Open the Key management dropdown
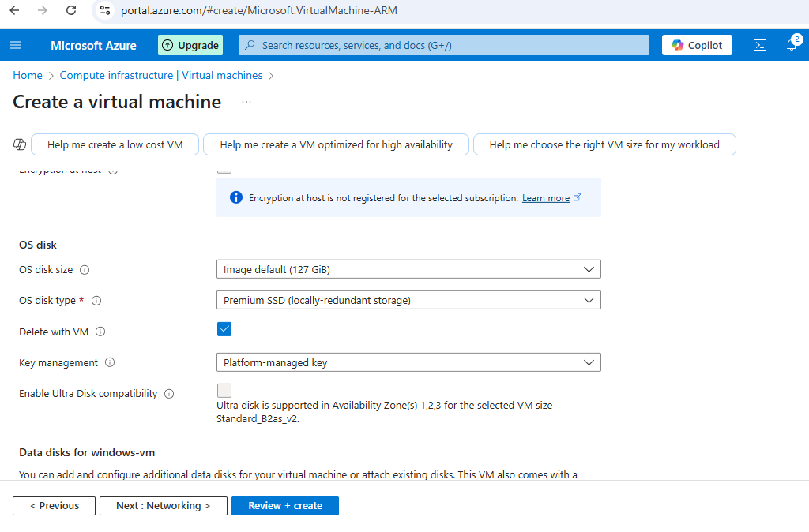 click(x=408, y=362)
